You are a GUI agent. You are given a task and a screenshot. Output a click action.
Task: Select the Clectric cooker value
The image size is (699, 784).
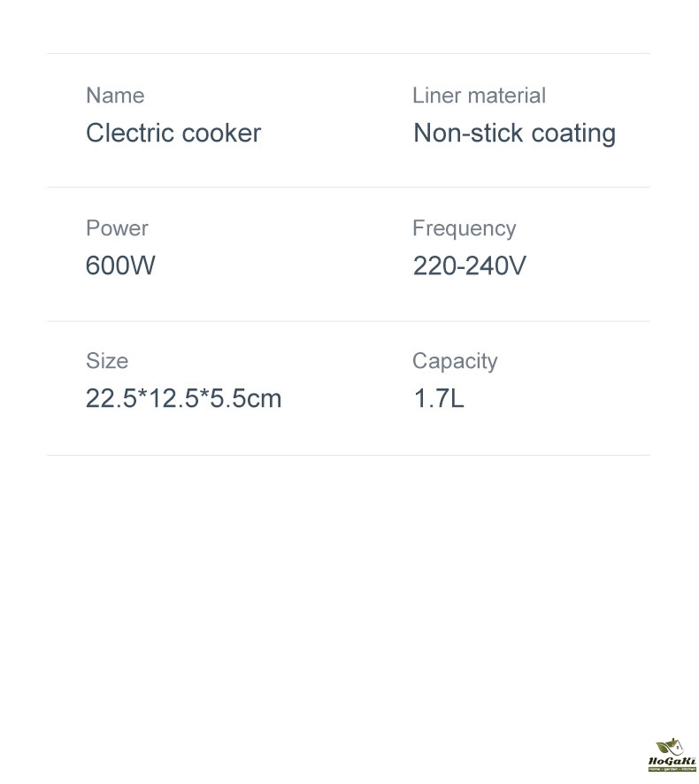point(173,133)
